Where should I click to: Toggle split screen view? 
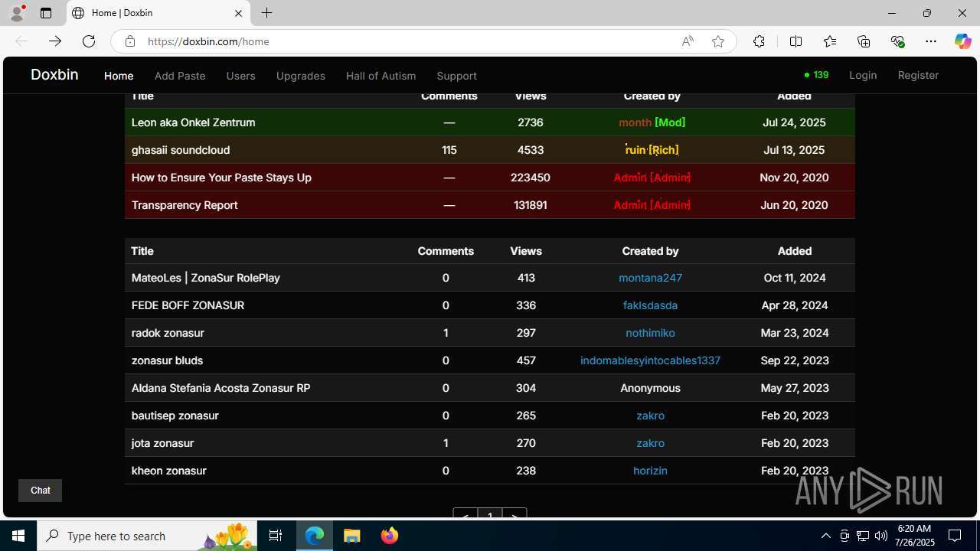[x=795, y=41]
